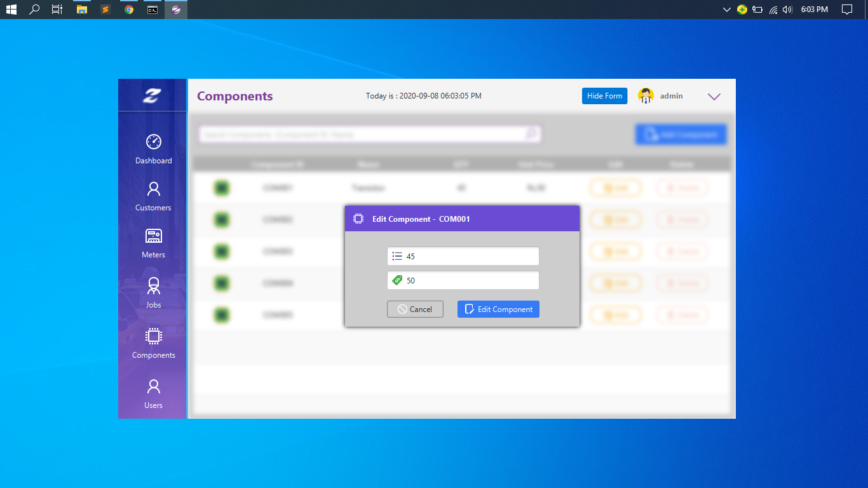Click the blurred Delete button in first row
This screenshot has height=488, width=868.
click(682, 188)
